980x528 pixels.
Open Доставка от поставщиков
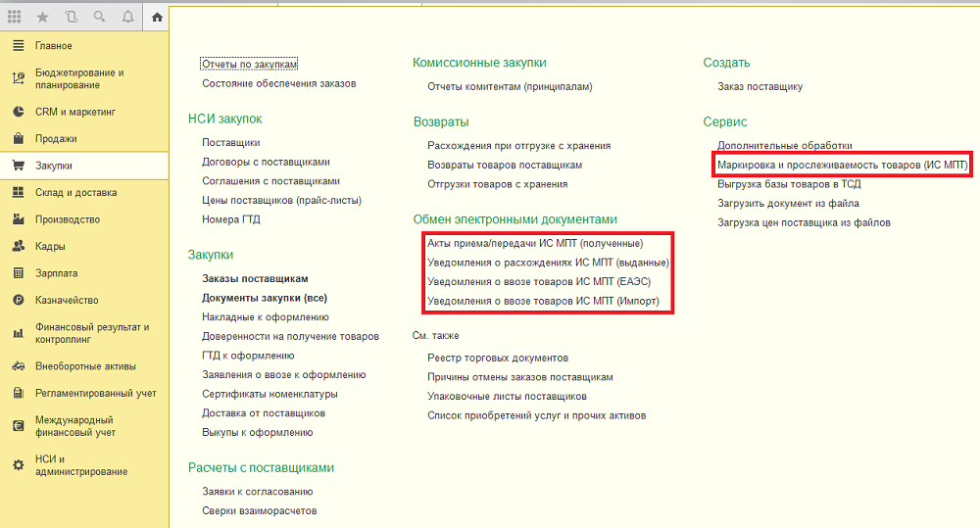(x=263, y=413)
